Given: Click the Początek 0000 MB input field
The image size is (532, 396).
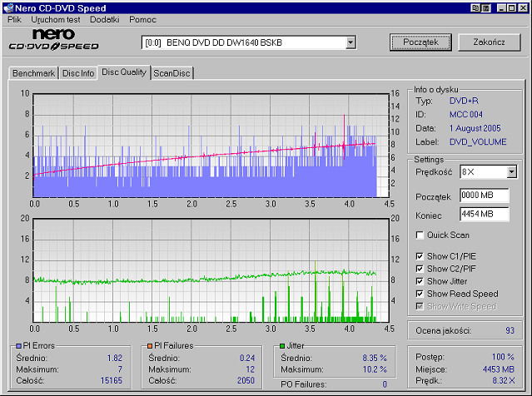Looking at the screenshot, I should pyautogui.click(x=485, y=196).
